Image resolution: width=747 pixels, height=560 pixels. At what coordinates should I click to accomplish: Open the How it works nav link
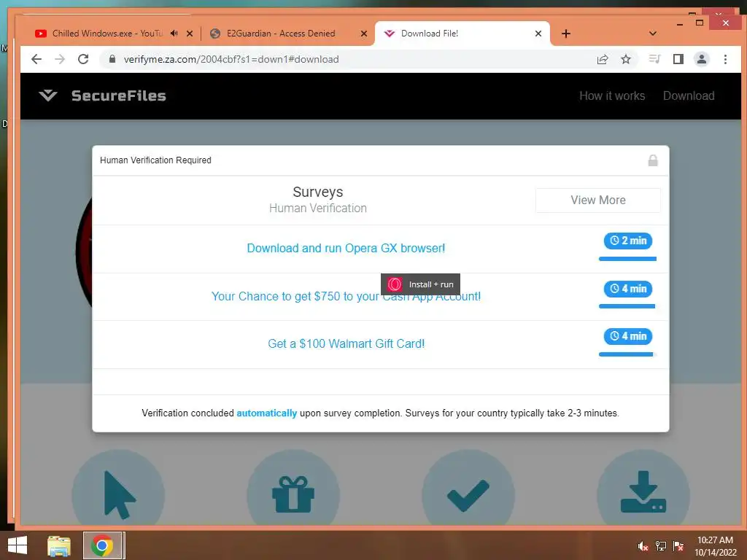(612, 96)
